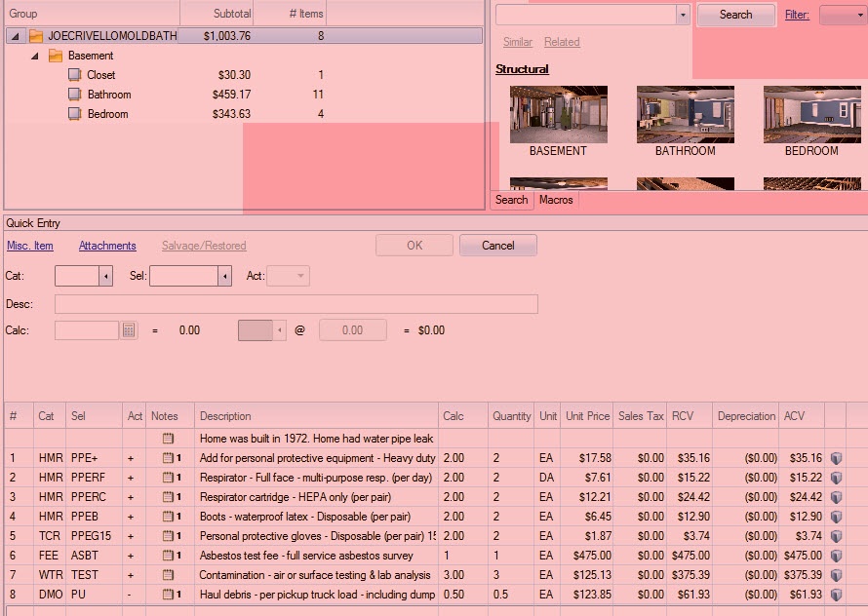868x616 pixels.
Task: Click shield icon on the $475.00 ACV row
Action: [837, 556]
